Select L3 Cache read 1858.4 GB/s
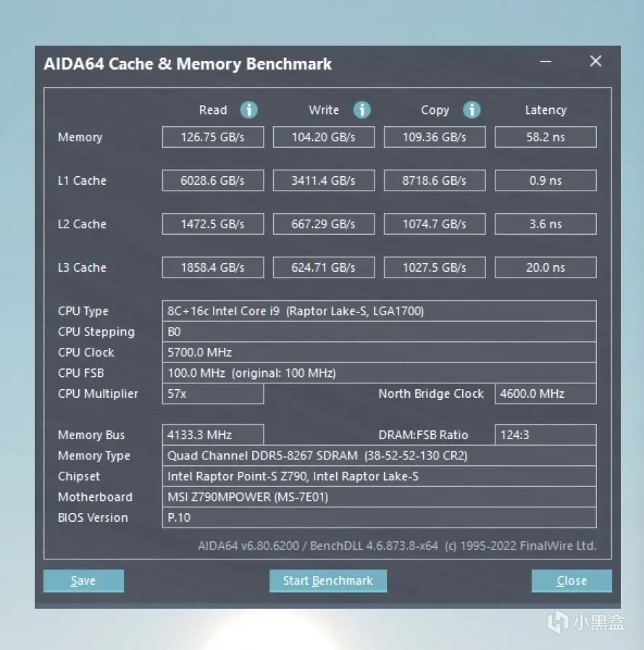Viewport: 644px width, 650px height. point(212,267)
